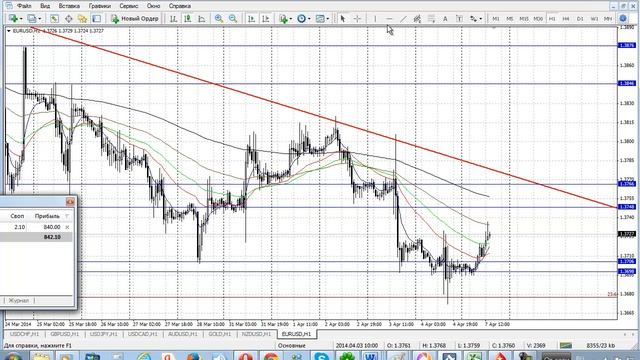Switch to the AUDUSD,H1 chart tab
Image resolution: width=640 pixels, height=360 pixels.
pos(182,334)
